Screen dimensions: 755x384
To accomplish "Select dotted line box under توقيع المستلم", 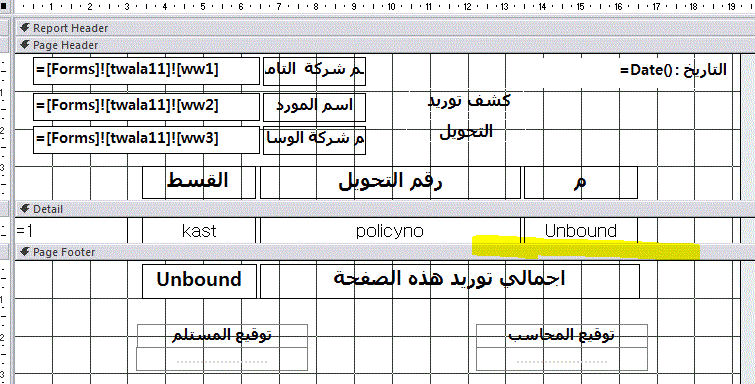I will pos(222,359).
